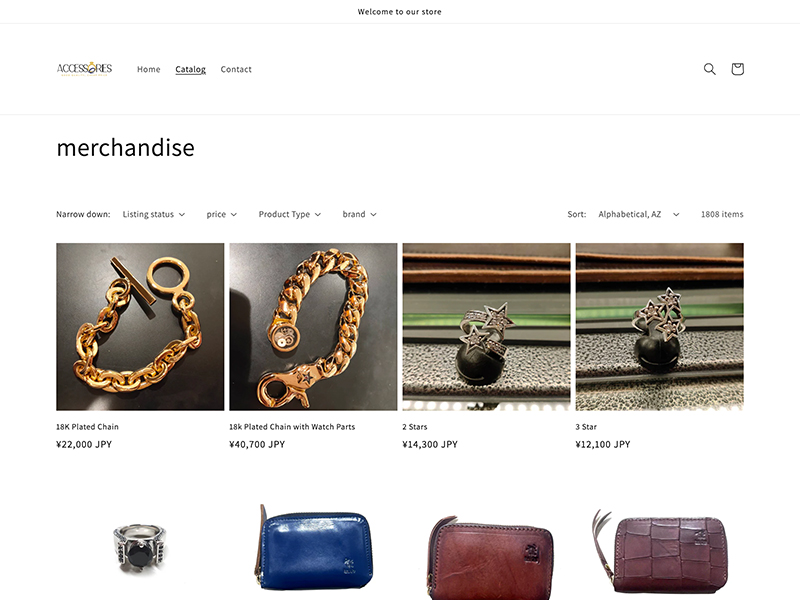The width and height of the screenshot is (800, 600).
Task: Open the search magnifier icon
Action: tap(709, 69)
